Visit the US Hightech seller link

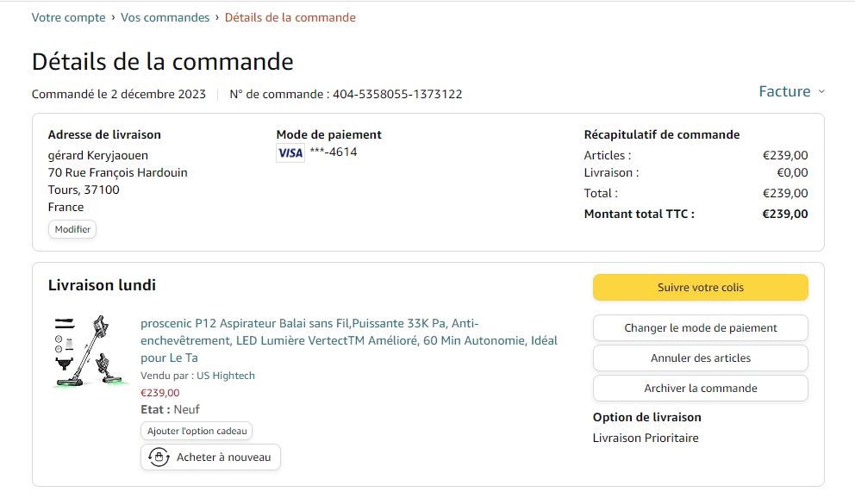point(226,376)
